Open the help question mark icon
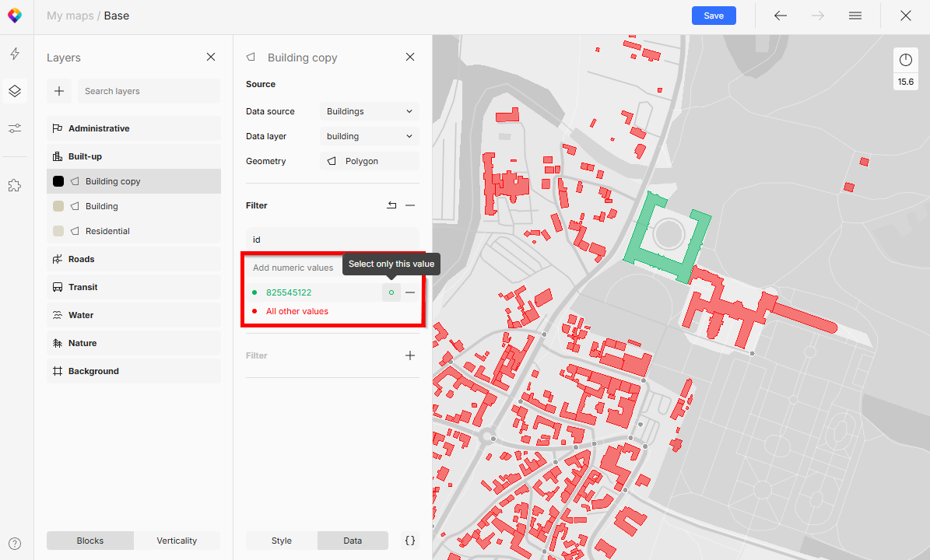This screenshot has height=560, width=930. click(14, 543)
